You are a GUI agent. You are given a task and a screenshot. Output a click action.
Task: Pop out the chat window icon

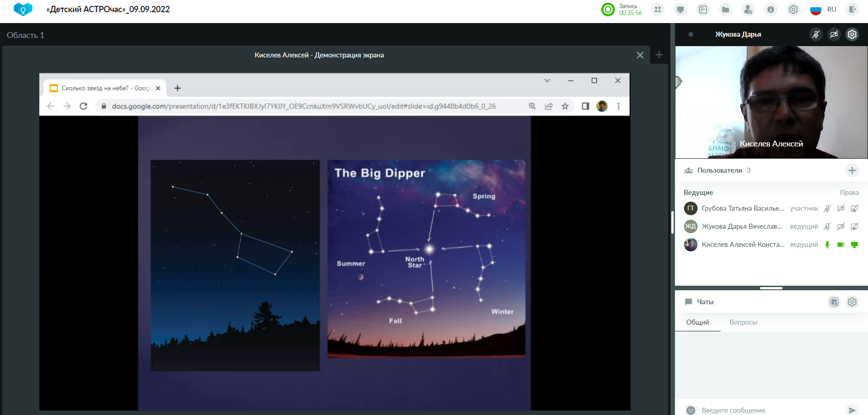(834, 302)
